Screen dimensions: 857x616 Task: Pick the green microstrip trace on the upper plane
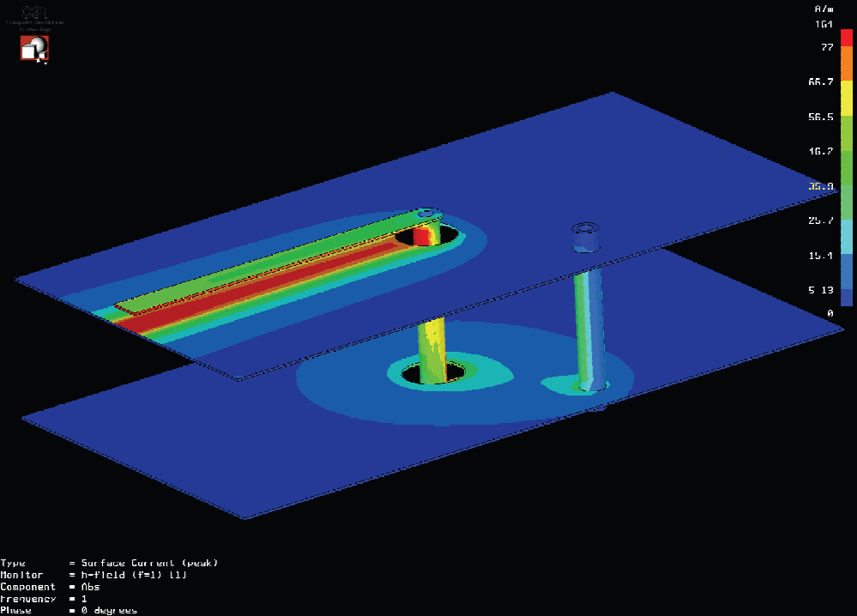click(x=278, y=263)
